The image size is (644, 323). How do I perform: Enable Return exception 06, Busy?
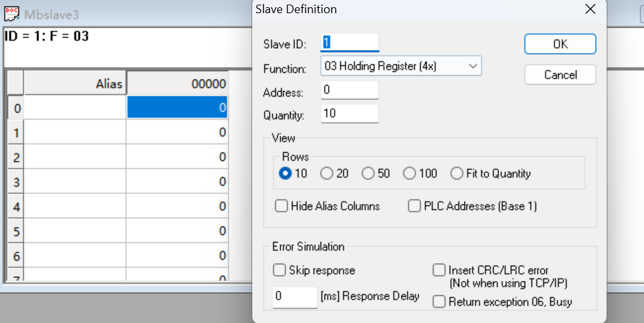439,302
